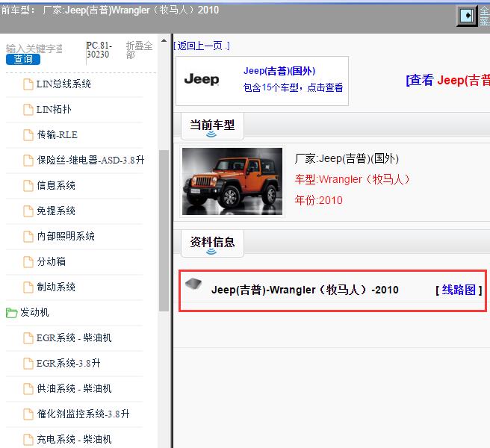Click the page icon beside 信息系统
Screen dimensions: 490x448
tap(28, 185)
